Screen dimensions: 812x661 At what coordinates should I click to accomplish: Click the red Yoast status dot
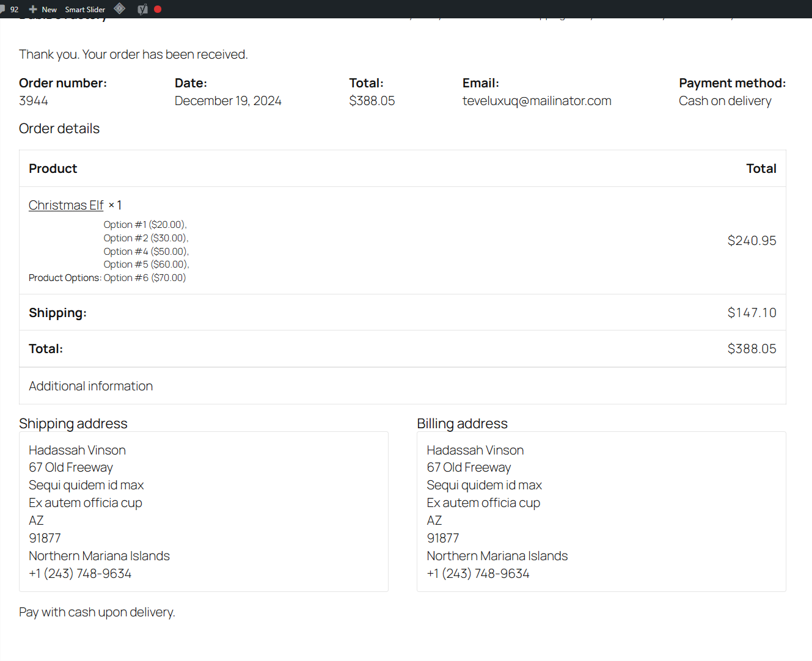[x=158, y=9]
